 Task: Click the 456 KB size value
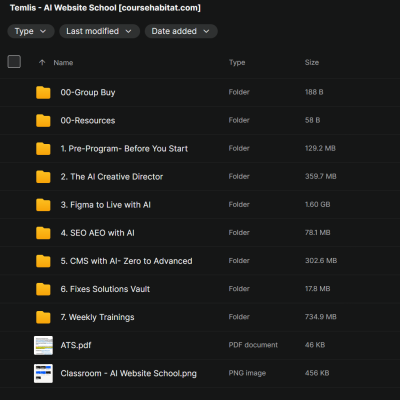click(x=317, y=373)
